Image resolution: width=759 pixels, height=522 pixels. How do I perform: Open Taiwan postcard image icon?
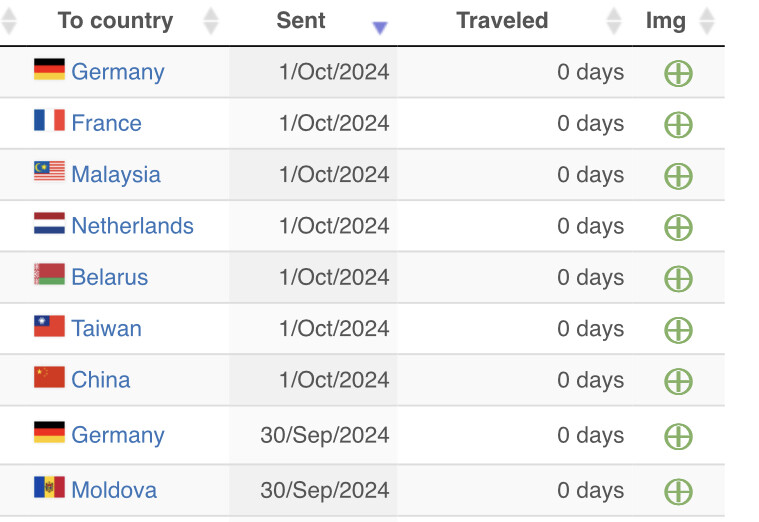678,330
